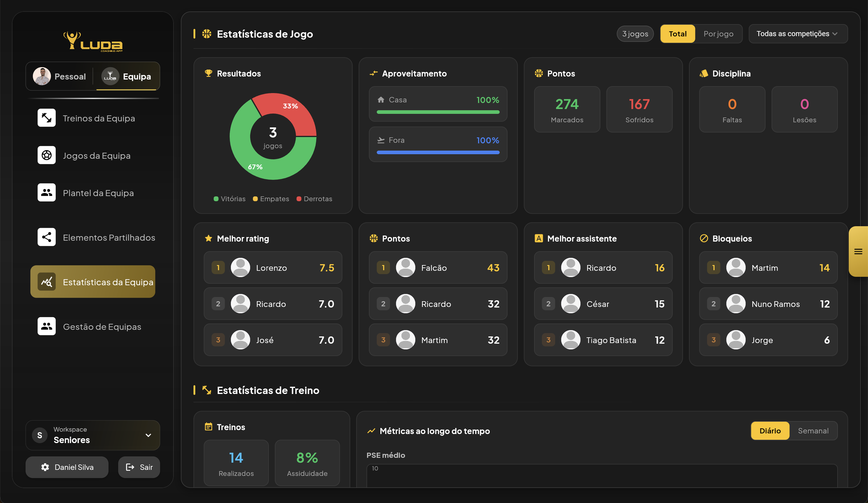Open the Todas as competições dropdown
The height and width of the screenshot is (503, 868).
click(797, 34)
